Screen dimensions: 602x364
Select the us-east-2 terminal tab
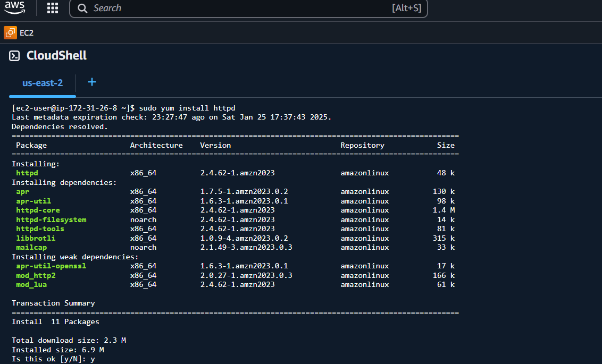coord(42,83)
